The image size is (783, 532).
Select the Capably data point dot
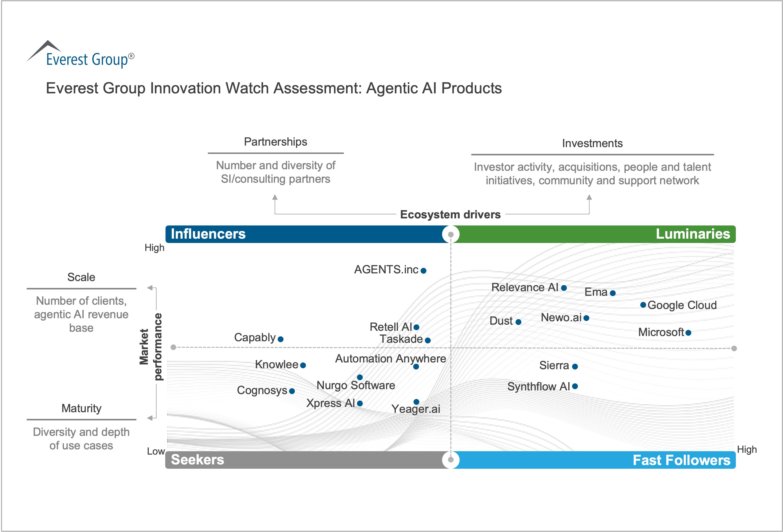(x=281, y=339)
